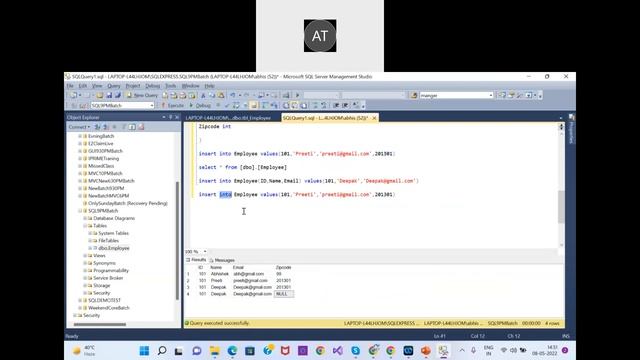This screenshot has height=360, width=640.
Task: Click the Debug button in the SQL toolbar
Action: 200,105
